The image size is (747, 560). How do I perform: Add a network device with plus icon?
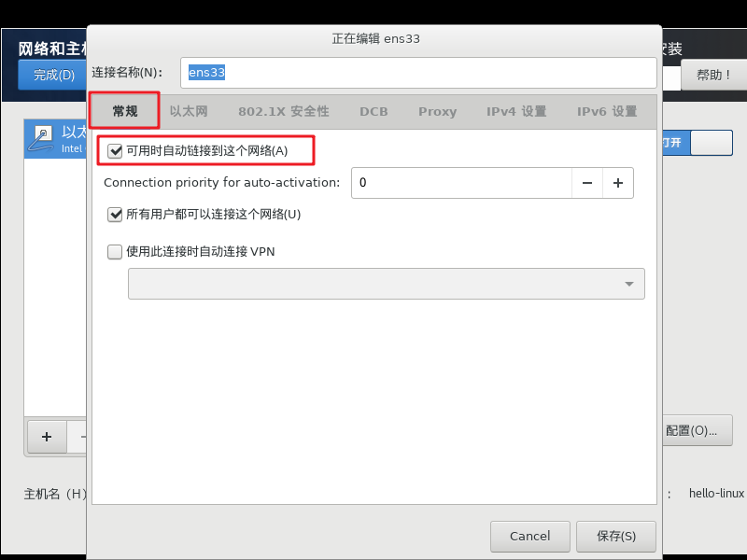47,437
